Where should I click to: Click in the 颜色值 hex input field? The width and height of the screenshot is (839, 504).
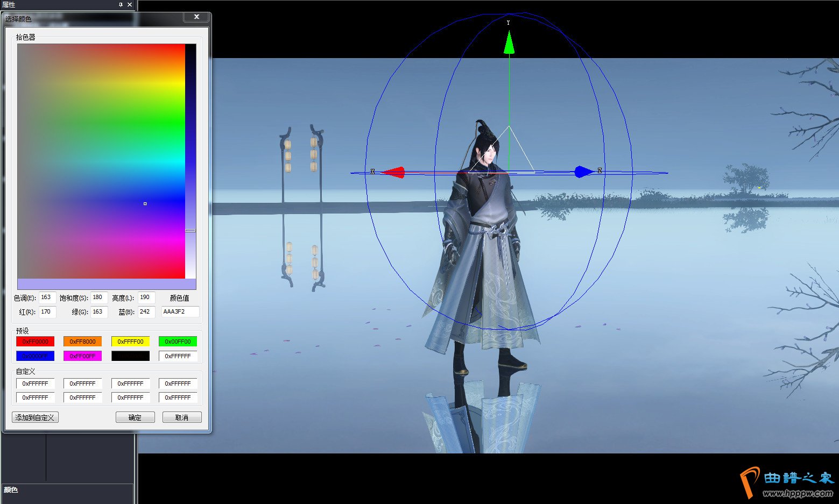pos(180,312)
